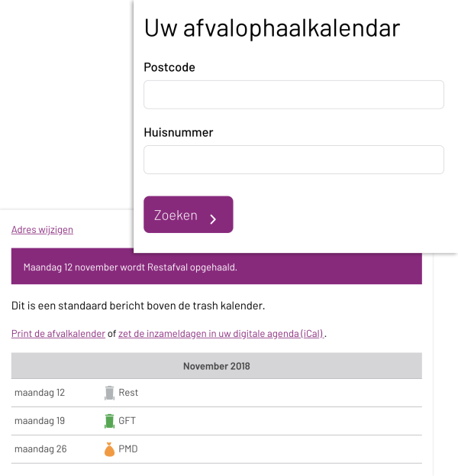Image resolution: width=458 pixels, height=476 pixels.
Task: Open the Adres wijzigen link
Action: click(42, 230)
